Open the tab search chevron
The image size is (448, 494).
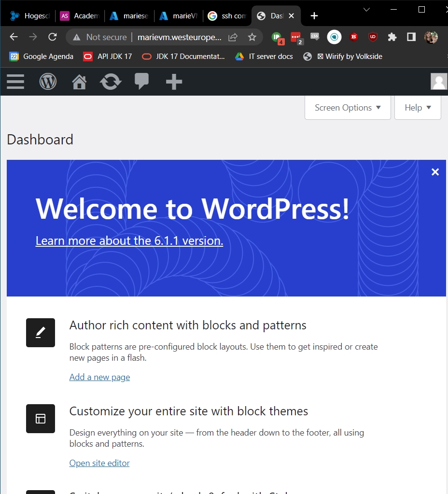[x=366, y=10]
